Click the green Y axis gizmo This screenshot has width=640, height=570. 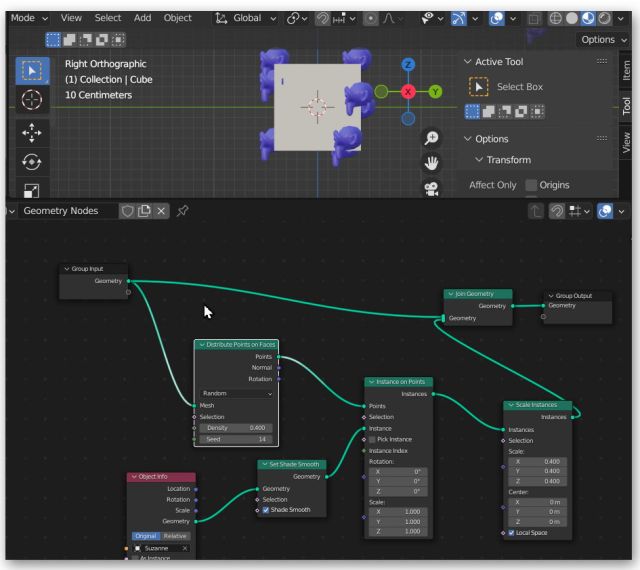pyautogui.click(x=436, y=92)
